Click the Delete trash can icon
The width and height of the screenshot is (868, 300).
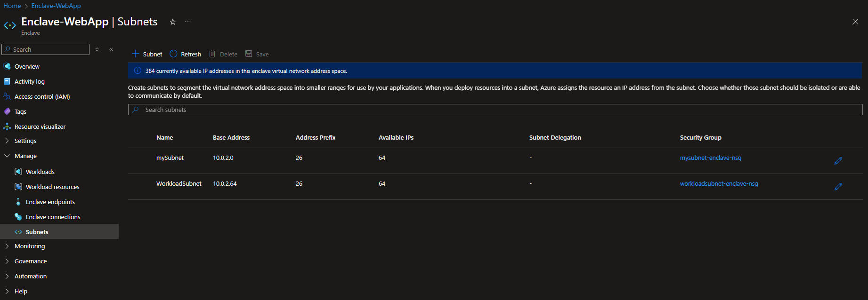click(x=212, y=54)
